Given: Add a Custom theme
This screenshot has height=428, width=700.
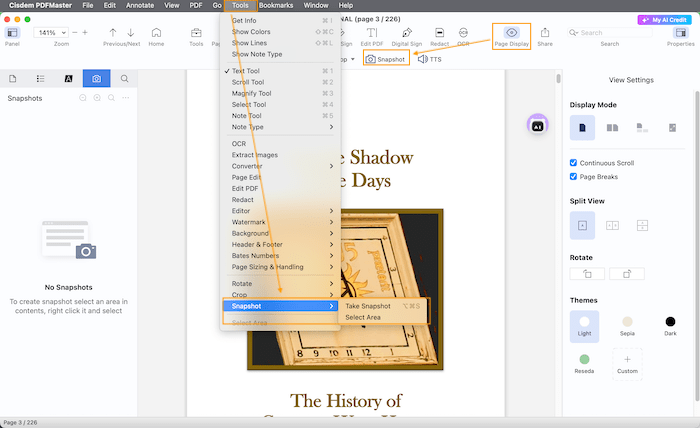Looking at the screenshot, I should pos(627,364).
